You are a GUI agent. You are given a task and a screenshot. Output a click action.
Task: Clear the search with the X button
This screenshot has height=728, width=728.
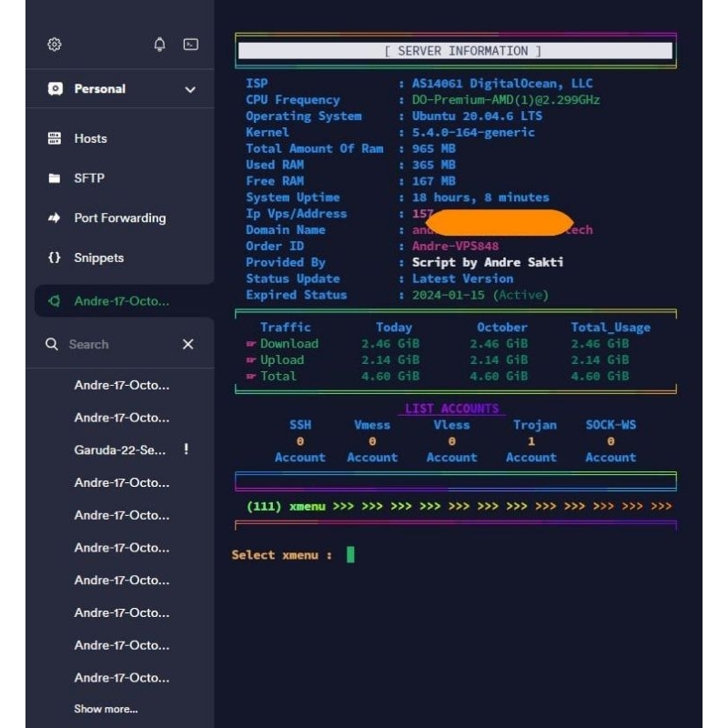[187, 344]
